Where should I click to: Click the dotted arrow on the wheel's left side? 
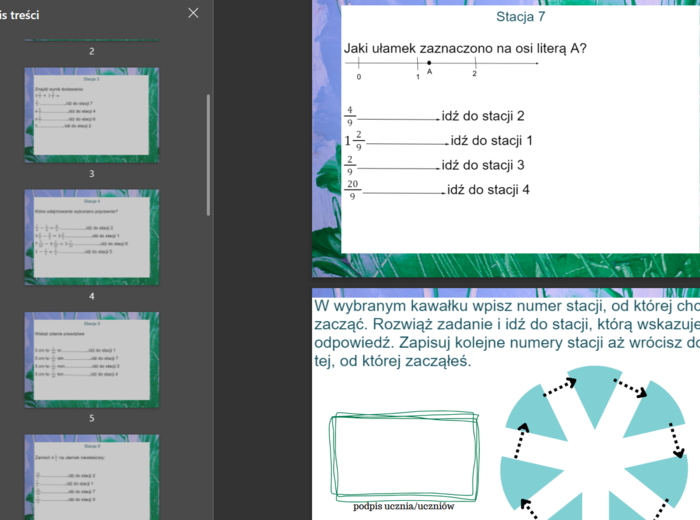[x=521, y=435]
